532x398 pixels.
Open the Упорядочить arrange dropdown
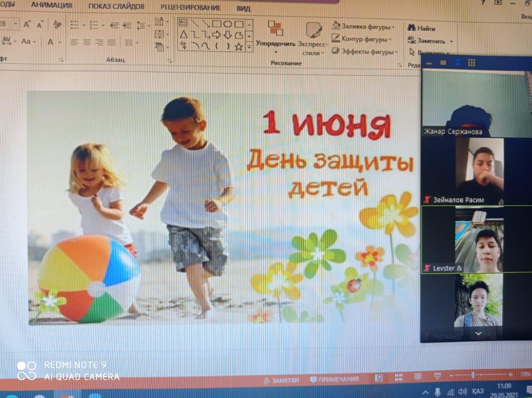tap(275, 43)
